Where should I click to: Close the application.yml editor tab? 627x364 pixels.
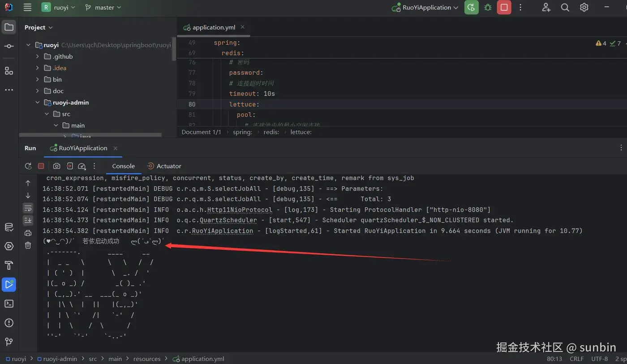tap(243, 27)
